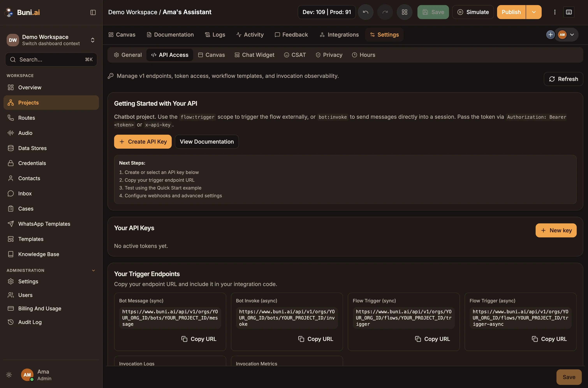
Task: Click the bottom-right Save button
Action: point(569,377)
